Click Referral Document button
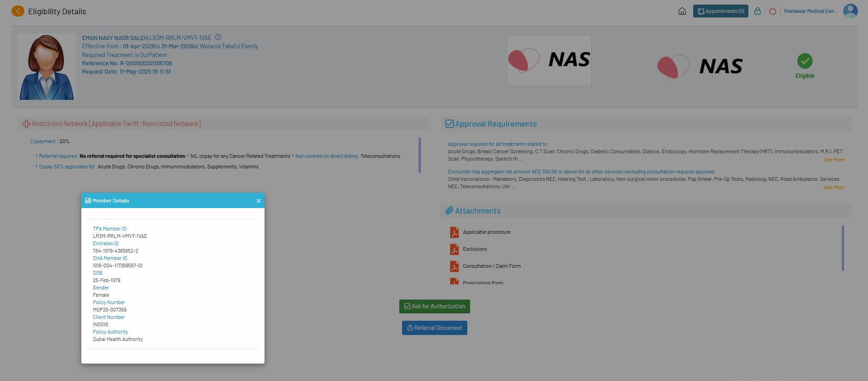This screenshot has width=868, height=381. coord(434,328)
